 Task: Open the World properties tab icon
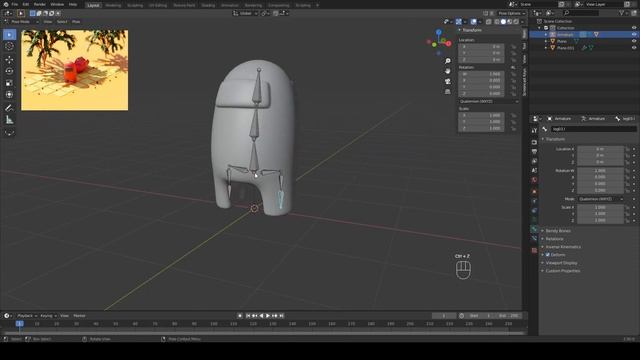pos(534,180)
